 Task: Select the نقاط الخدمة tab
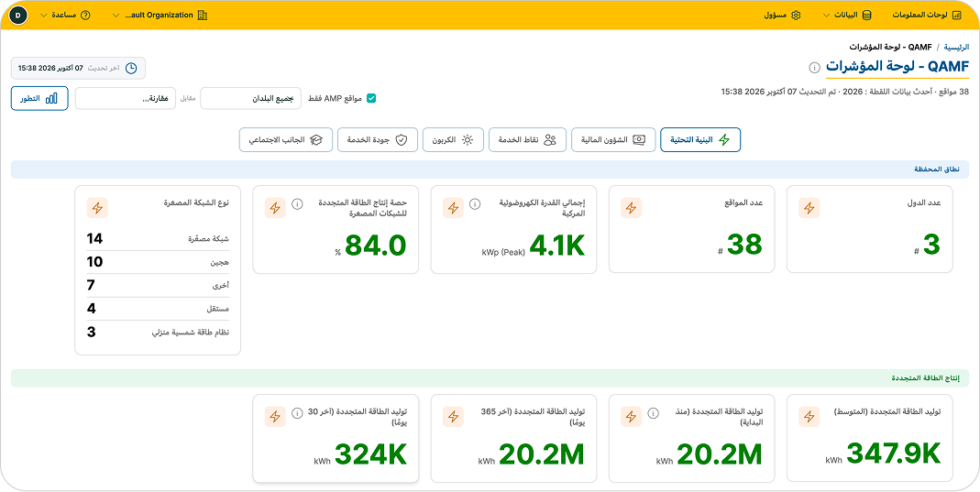(527, 140)
